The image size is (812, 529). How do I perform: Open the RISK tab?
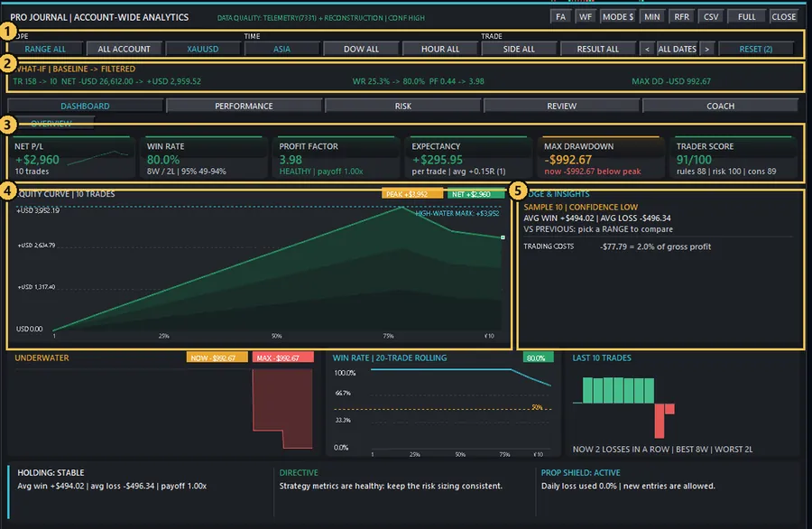403,106
